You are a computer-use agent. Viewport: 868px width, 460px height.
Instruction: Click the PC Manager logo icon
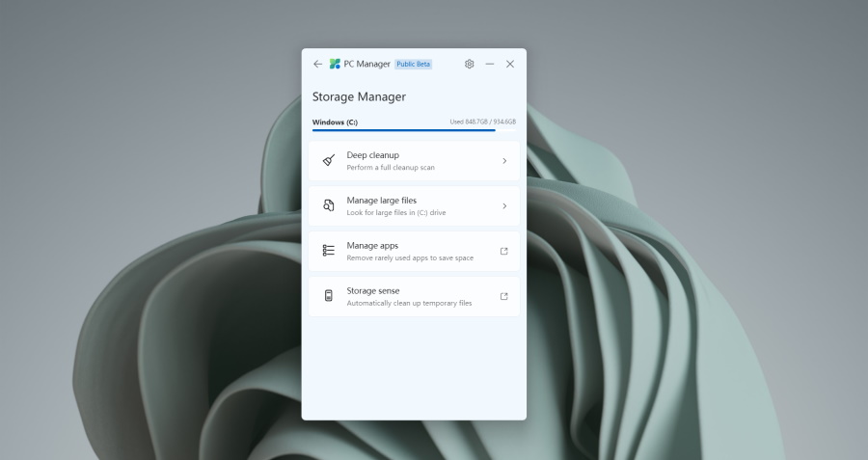[x=335, y=65]
